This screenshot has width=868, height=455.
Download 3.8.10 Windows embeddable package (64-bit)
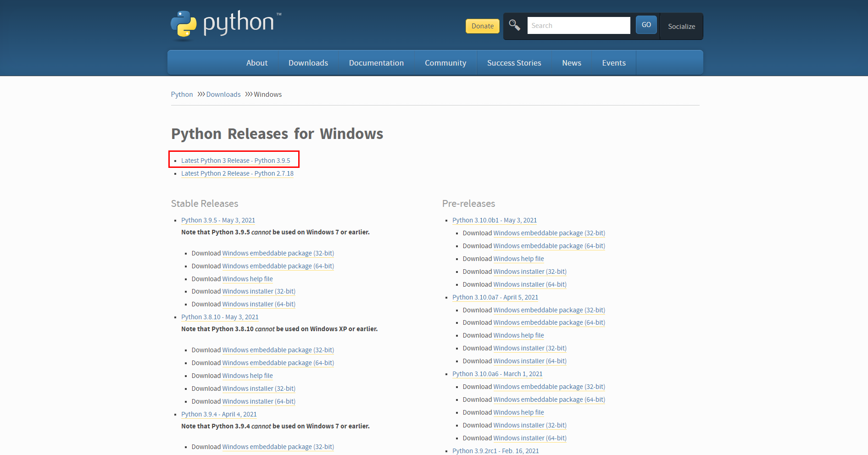(278, 363)
